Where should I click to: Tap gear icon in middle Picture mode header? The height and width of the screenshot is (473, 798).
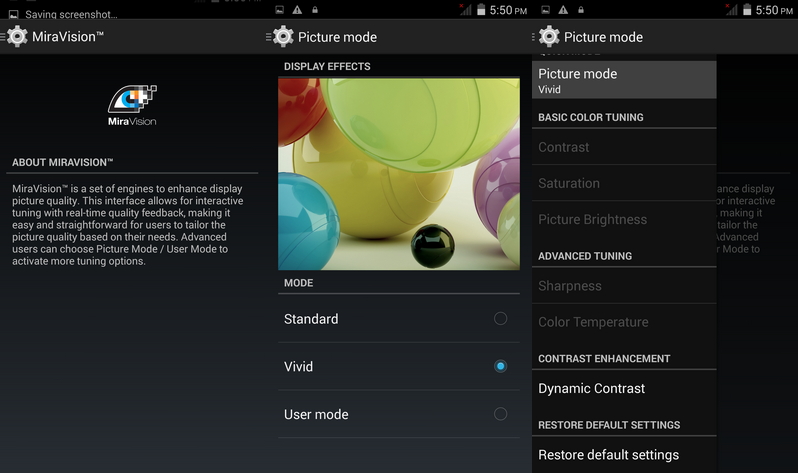(283, 37)
